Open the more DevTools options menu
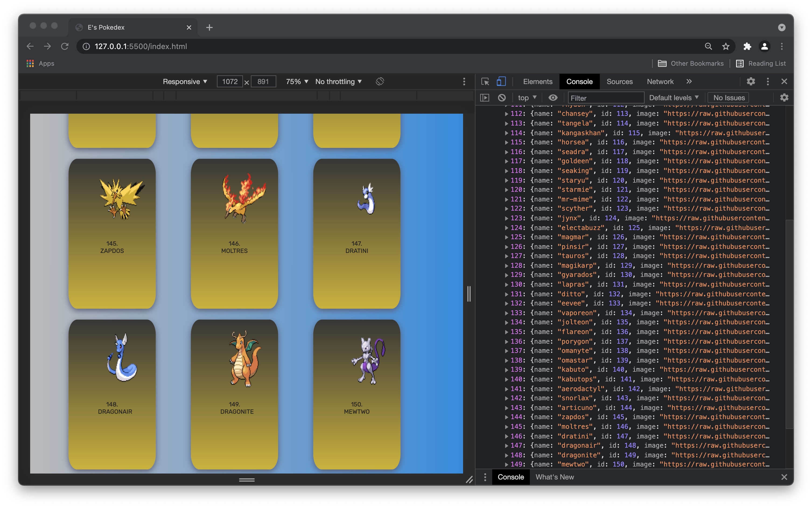 coord(768,81)
